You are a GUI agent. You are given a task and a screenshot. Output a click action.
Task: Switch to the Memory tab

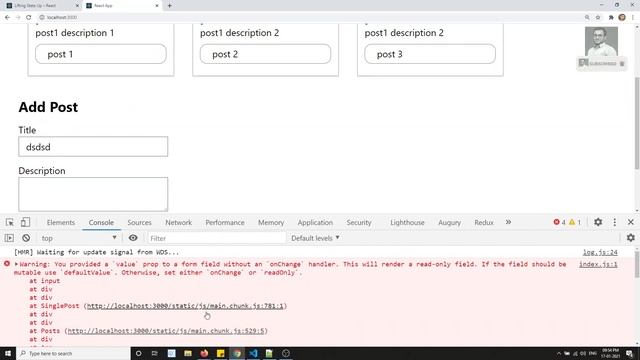click(271, 222)
